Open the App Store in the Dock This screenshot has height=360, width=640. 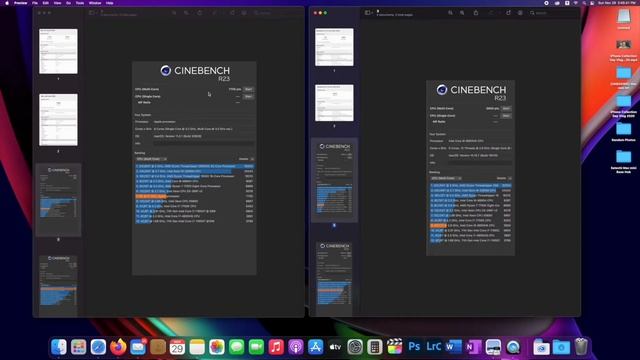[x=316, y=347]
